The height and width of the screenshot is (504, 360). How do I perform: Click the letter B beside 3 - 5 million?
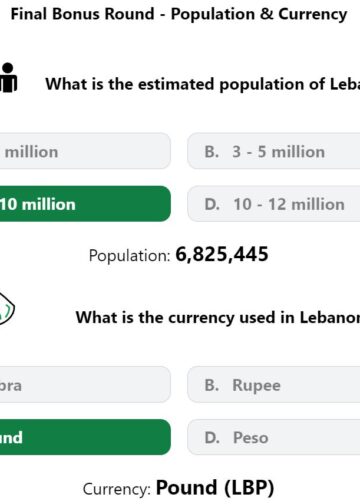coord(212,152)
